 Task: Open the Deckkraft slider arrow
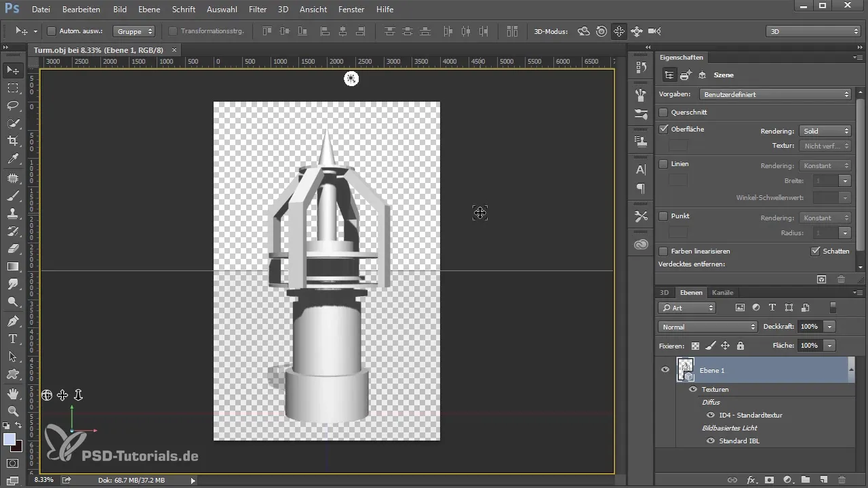point(830,327)
